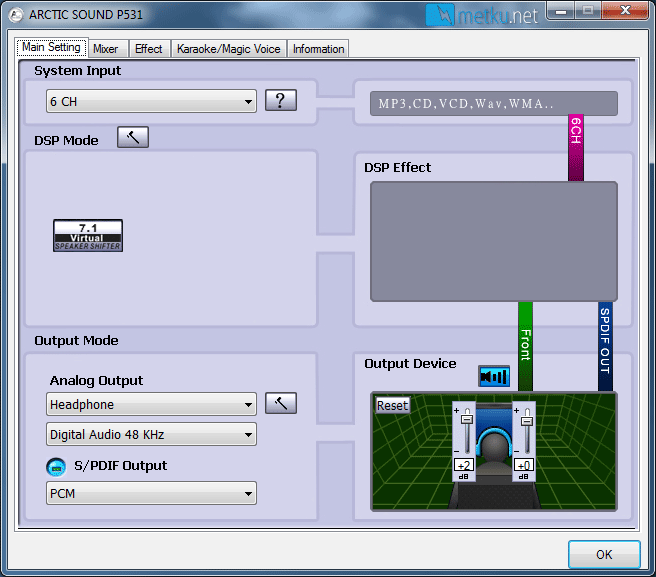Click the minus sign on left volume slider
This screenshot has height=577, width=656.
[456, 451]
